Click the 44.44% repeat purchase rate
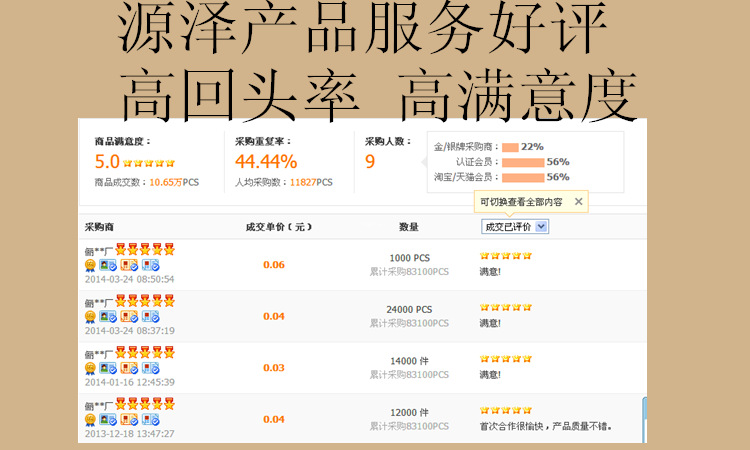The height and width of the screenshot is (450, 750). pos(266,162)
